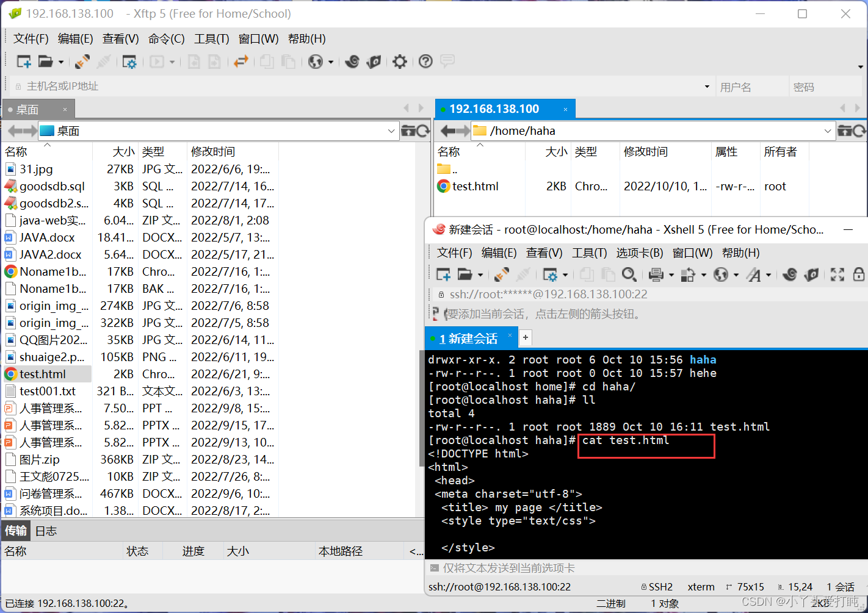The image size is (868, 613).
Task: Expand the globe encoding dropdown arrow in Xftp
Action: tap(331, 62)
